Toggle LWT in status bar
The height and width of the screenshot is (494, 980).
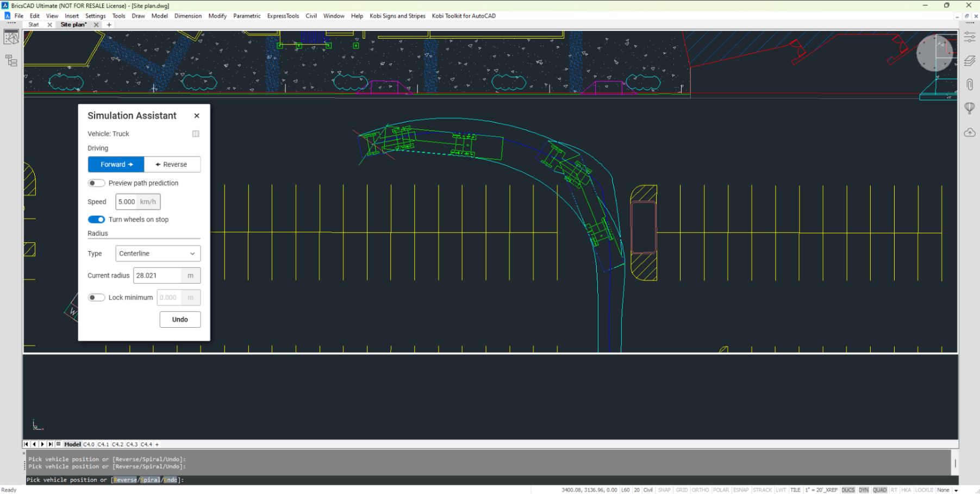pyautogui.click(x=781, y=490)
